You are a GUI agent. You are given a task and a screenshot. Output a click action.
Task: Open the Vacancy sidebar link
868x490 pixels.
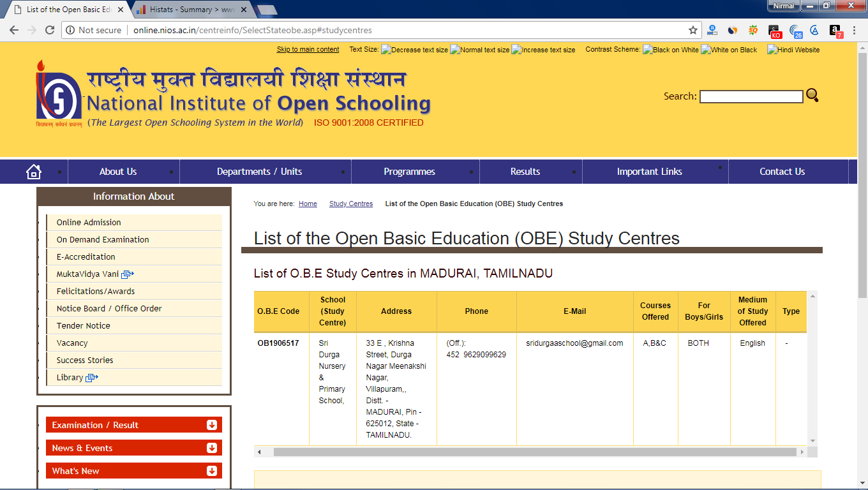72,343
